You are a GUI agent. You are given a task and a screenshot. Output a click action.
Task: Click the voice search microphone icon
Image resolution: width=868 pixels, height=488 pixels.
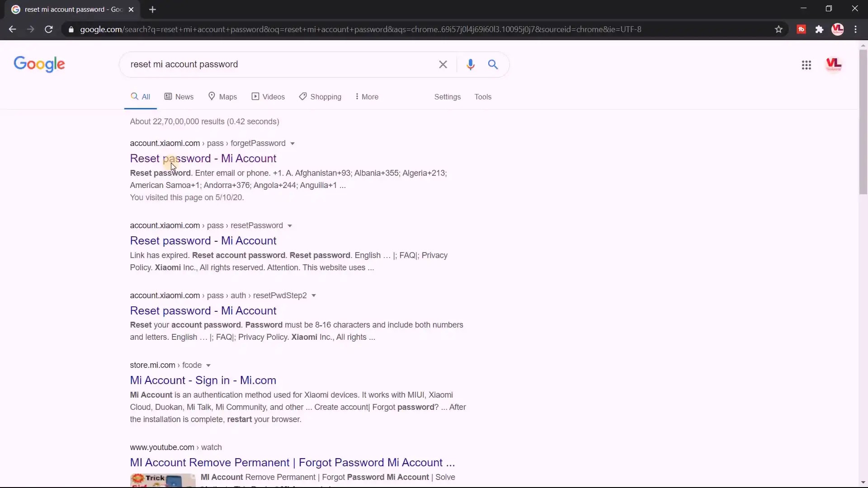pos(470,65)
